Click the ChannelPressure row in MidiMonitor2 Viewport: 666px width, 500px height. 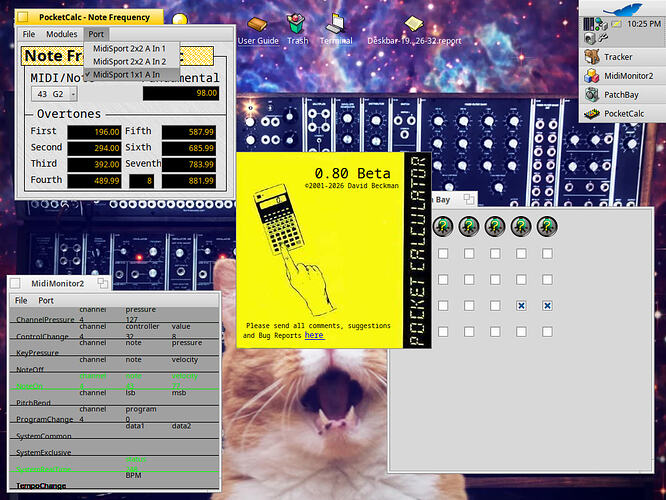pyautogui.click(x=114, y=315)
